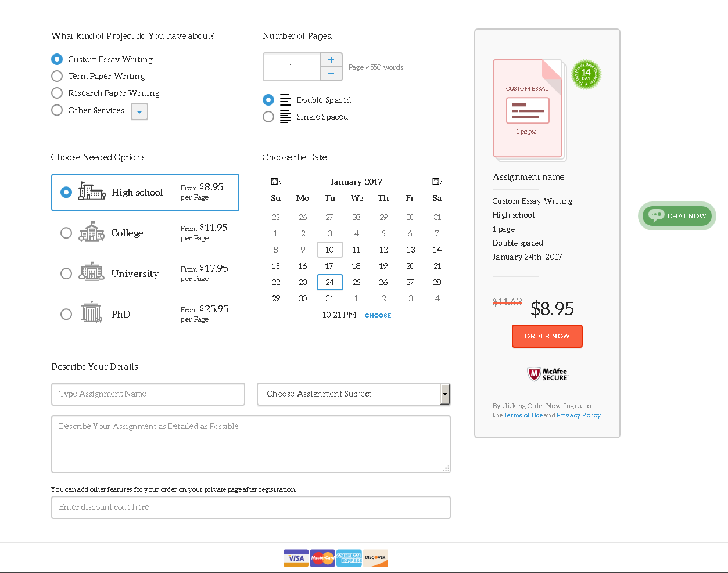Viewport: 728px width, 573px height.
Task: Decrease number of pages with minus button
Action: [331, 74]
